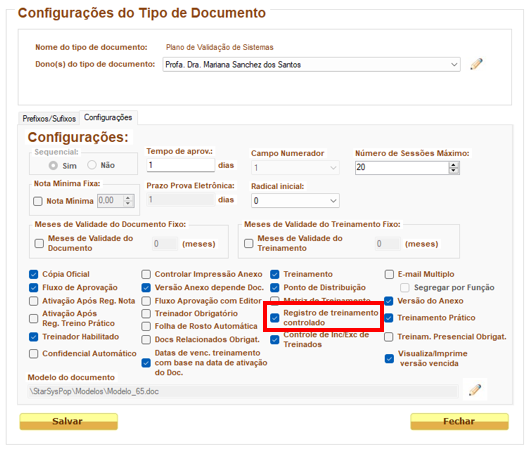Viewport: 528px width, 456px height.
Task: Expand the Radical inicial dropdown
Action: click(x=295, y=201)
